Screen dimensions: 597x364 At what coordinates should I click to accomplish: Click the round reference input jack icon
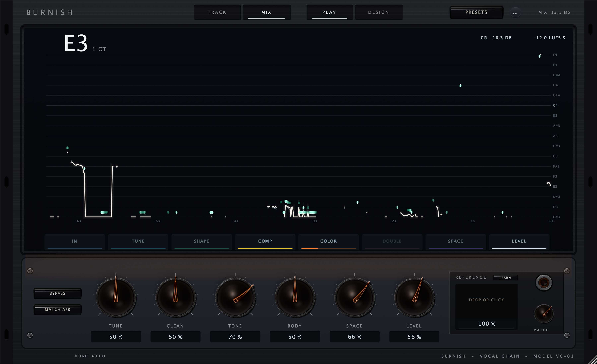click(543, 282)
